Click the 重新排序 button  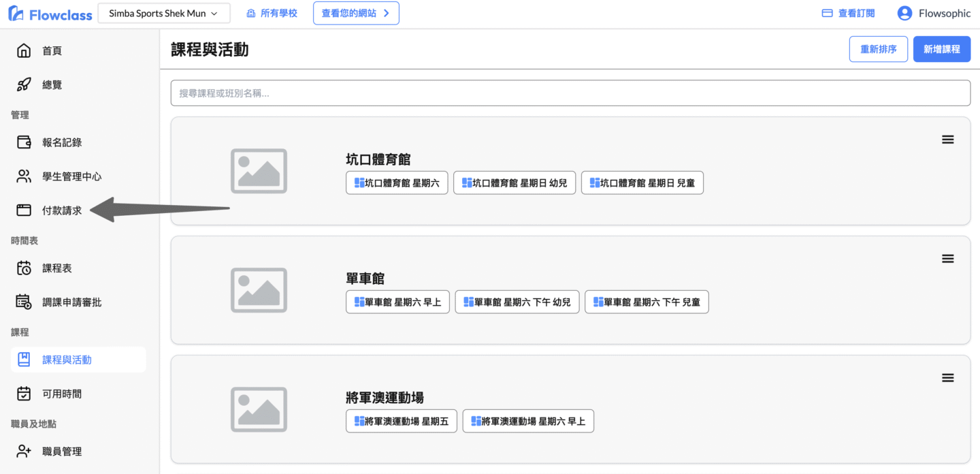click(878, 49)
